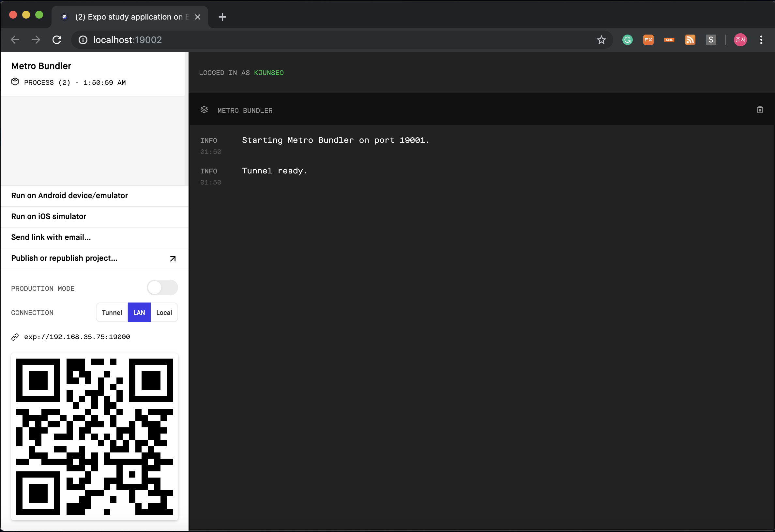This screenshot has width=775, height=532.
Task: Clear Metro Bundler logs with trash icon
Action: [760, 109]
